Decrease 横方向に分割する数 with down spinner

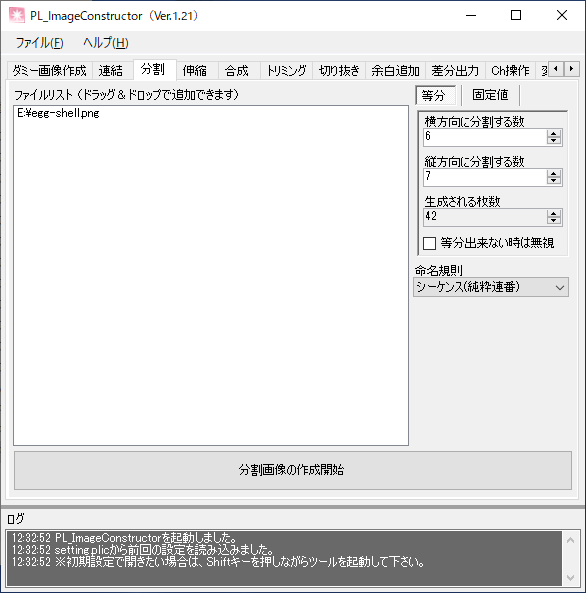tap(553, 141)
